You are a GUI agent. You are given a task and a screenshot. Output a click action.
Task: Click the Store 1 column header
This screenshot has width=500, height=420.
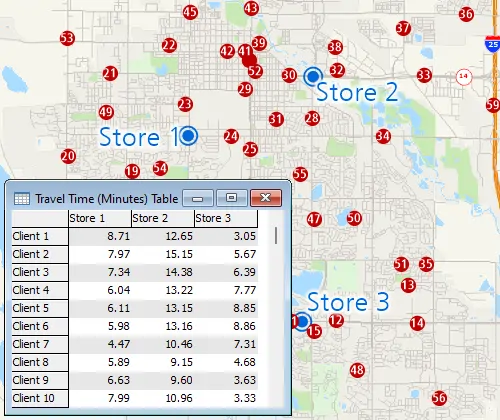click(100, 218)
